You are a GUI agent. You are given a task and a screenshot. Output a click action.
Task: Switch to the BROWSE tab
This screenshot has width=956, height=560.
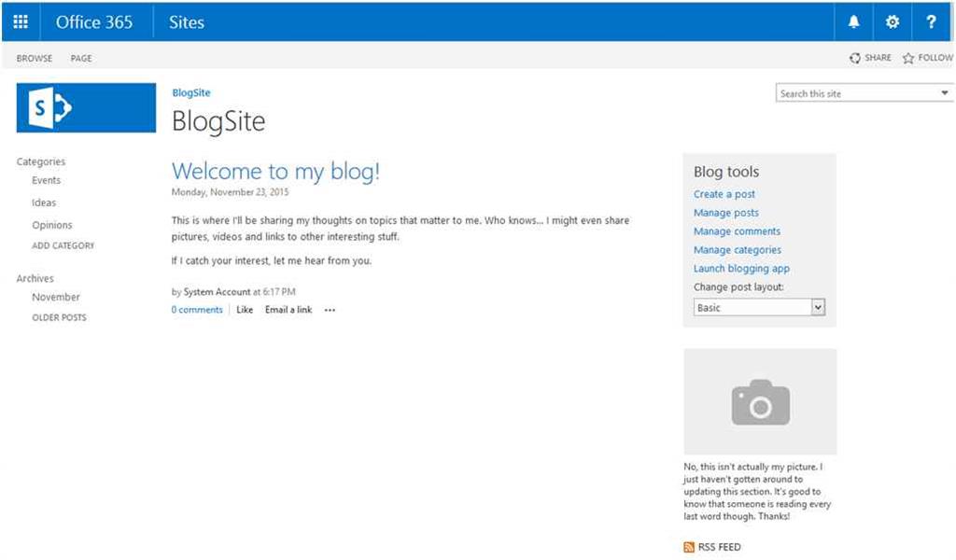(x=34, y=57)
